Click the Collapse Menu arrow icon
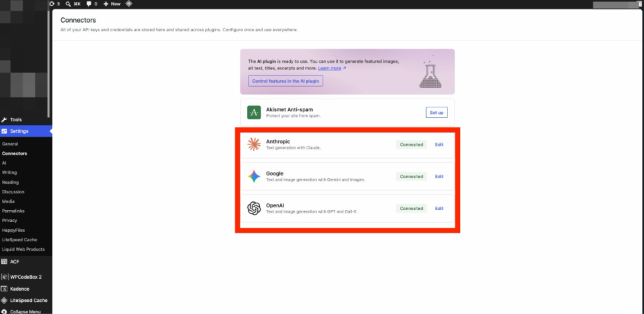Image resolution: width=644 pixels, height=314 pixels. pyautogui.click(x=4, y=311)
